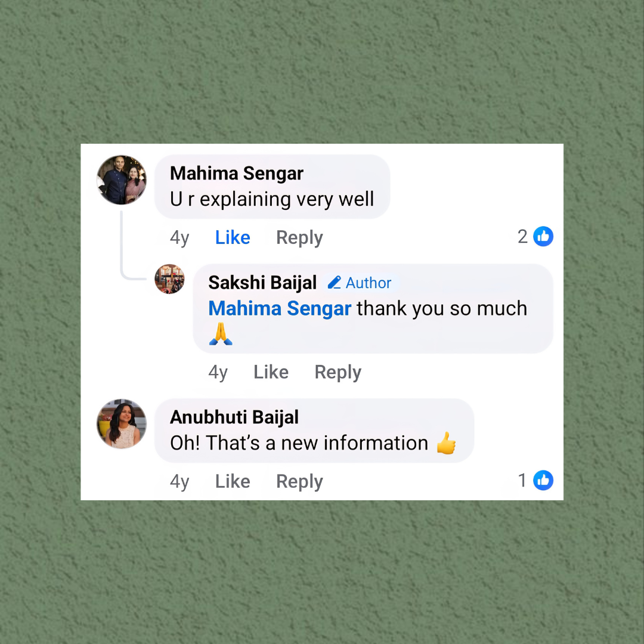
Task: Open the Mahima Sengar commenter name link
Action: (x=237, y=174)
